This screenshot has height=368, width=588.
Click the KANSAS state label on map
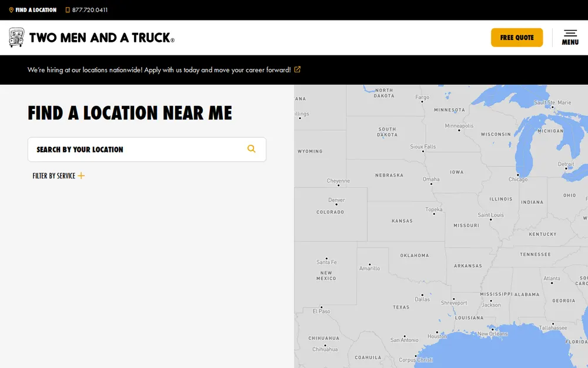click(402, 221)
